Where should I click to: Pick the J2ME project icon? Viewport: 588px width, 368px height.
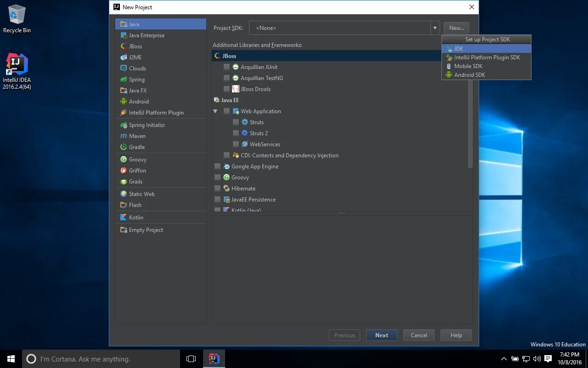coord(124,57)
